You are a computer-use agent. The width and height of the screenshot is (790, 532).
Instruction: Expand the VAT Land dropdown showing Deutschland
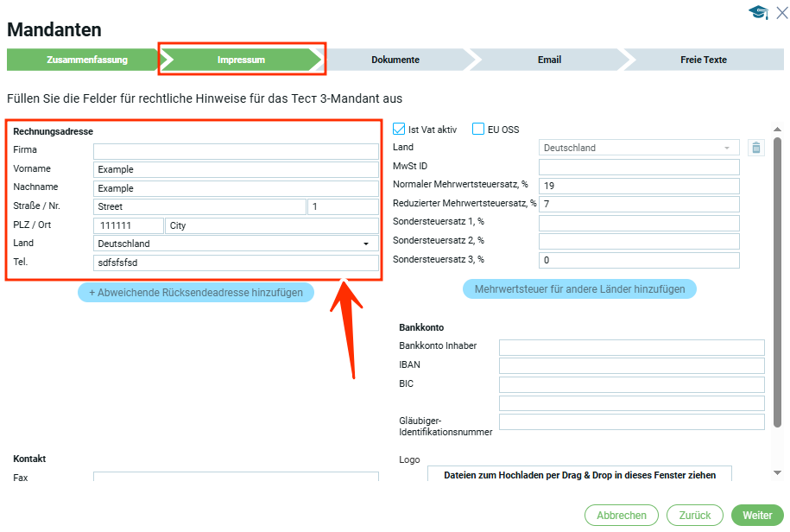(639, 148)
